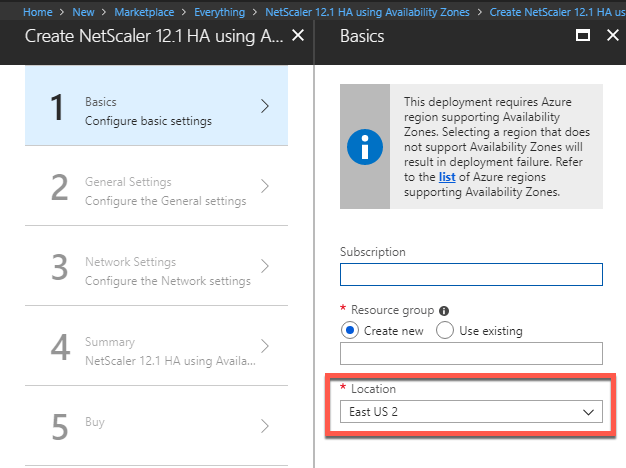Go to Everything in the breadcrumb

pos(220,12)
